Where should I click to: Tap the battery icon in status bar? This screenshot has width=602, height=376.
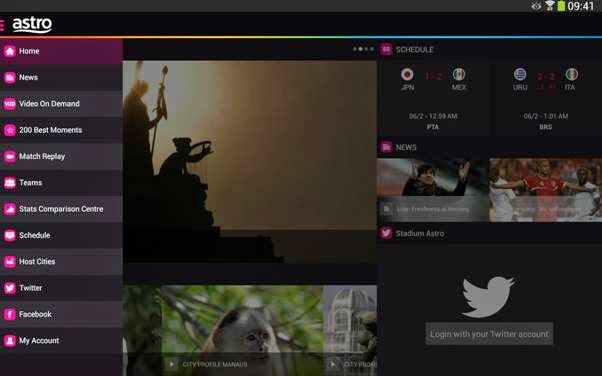(561, 6)
